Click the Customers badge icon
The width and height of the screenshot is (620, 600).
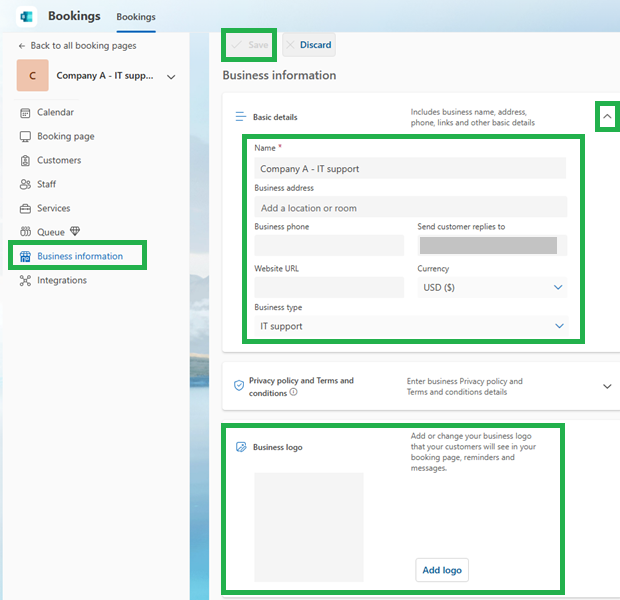(x=25, y=161)
